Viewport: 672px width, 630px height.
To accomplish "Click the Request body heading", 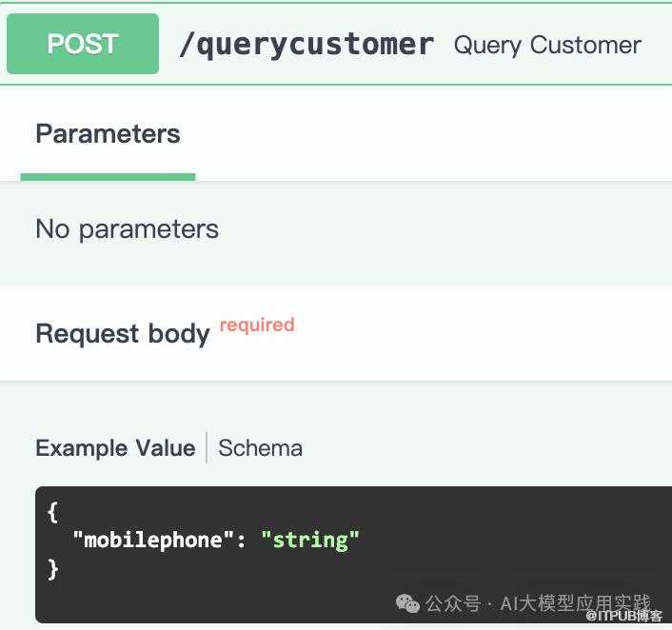I will [122, 334].
